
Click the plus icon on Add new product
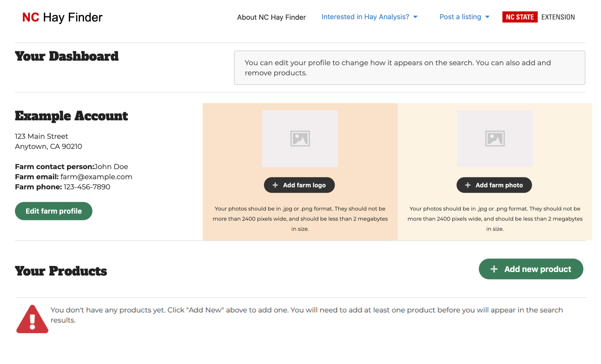(494, 269)
